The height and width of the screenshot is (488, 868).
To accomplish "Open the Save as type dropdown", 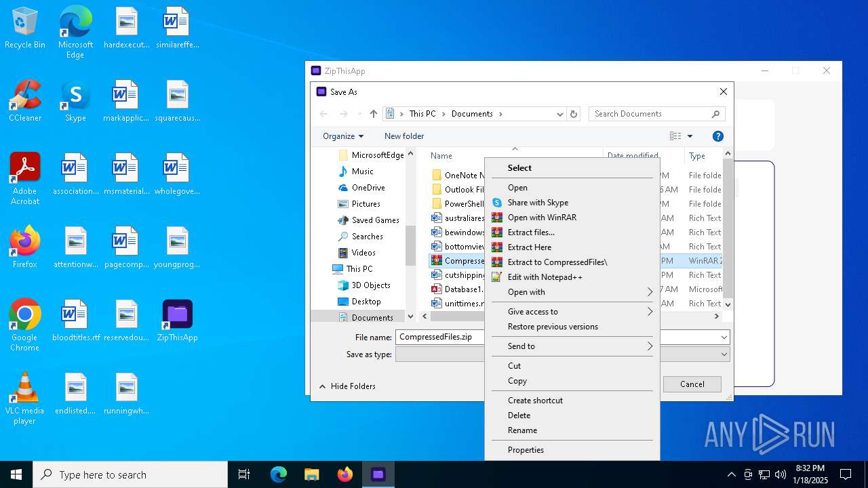I will (x=724, y=354).
